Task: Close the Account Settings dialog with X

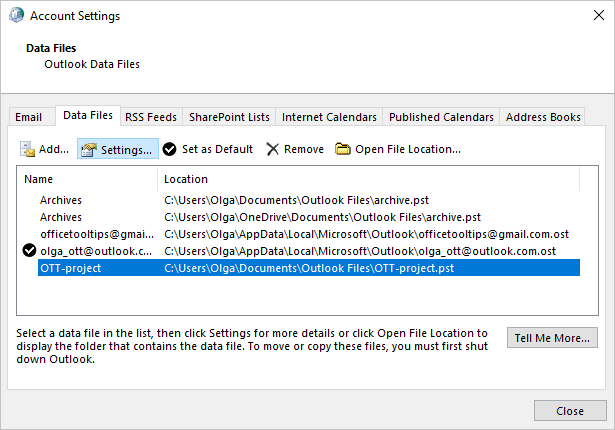Action: 599,15
